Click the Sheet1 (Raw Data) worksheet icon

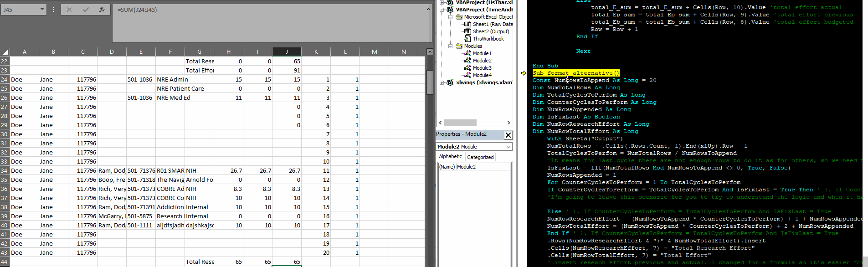pos(467,24)
